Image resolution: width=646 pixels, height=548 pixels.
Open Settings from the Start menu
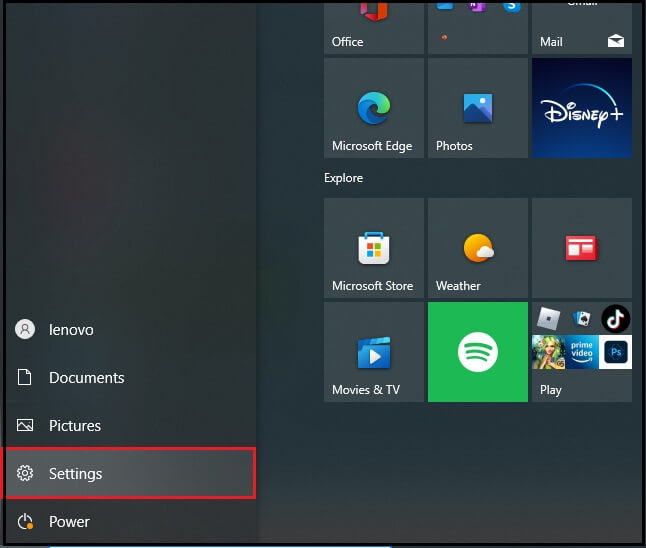tap(131, 473)
